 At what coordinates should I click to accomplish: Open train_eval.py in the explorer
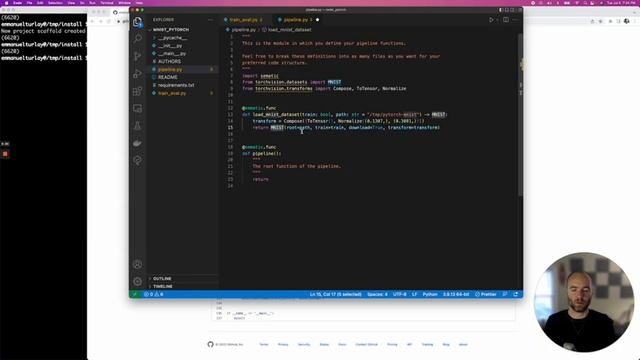172,93
